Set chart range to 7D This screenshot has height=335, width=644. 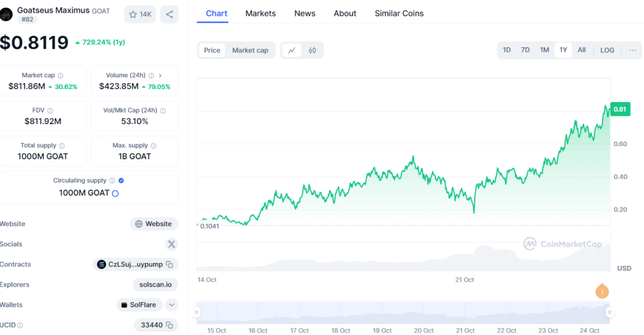(525, 50)
